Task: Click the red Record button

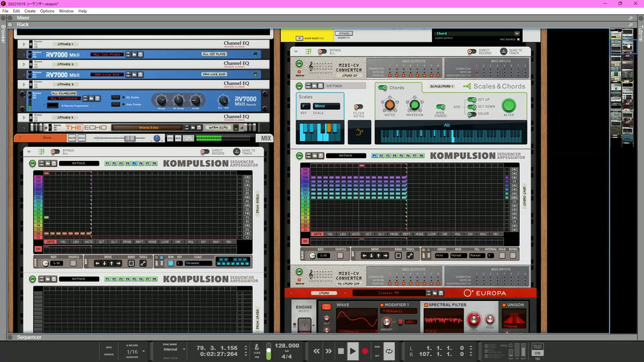Action: point(365,351)
